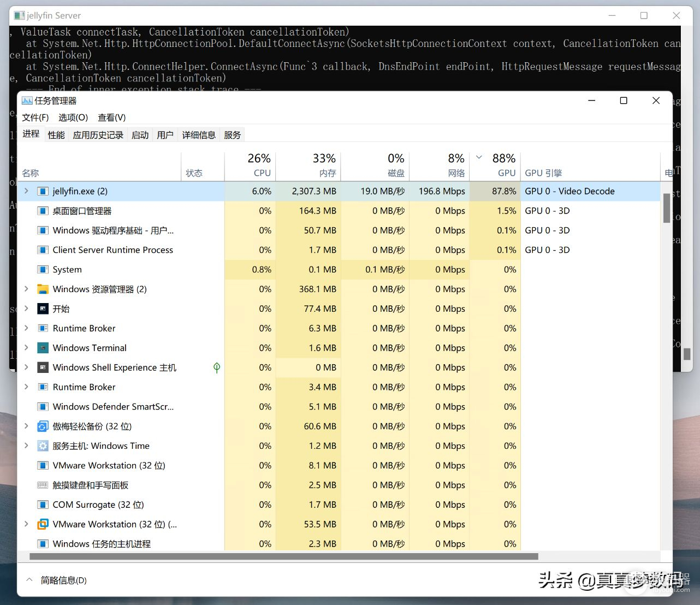Screen dimensions: 700x605
Task: Click the Windows 资源管理器 folder icon
Action: (x=43, y=289)
